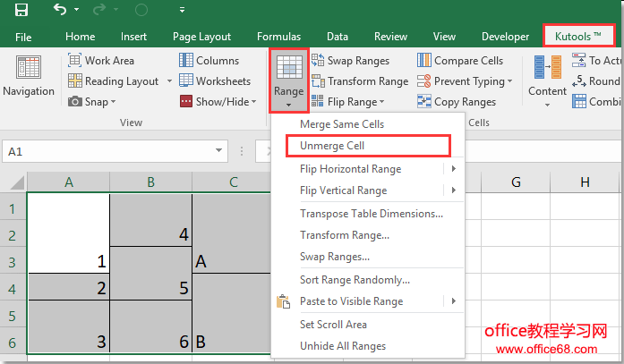Open the Formulas ribbon tab
Image resolution: width=624 pixels, height=364 pixels.
click(278, 37)
